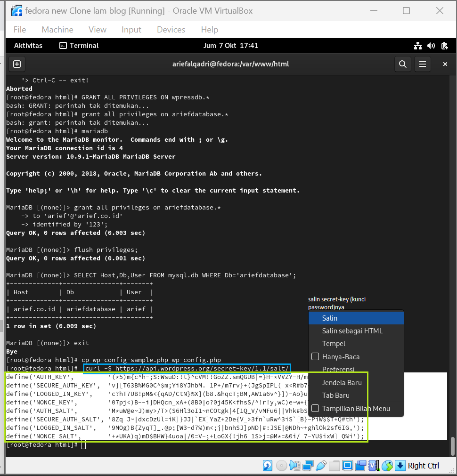Click the optical disc indicator icon

coord(281,465)
